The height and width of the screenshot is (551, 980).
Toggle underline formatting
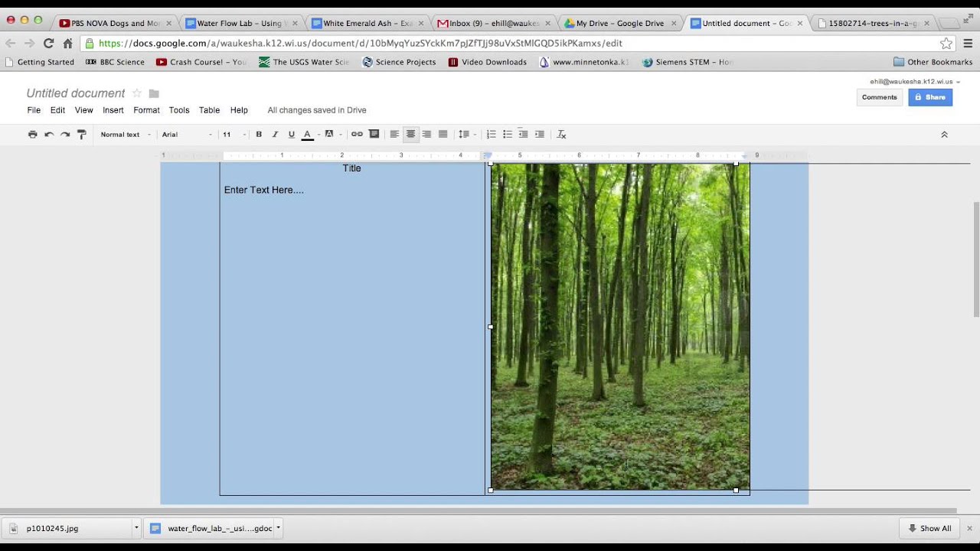tap(291, 134)
